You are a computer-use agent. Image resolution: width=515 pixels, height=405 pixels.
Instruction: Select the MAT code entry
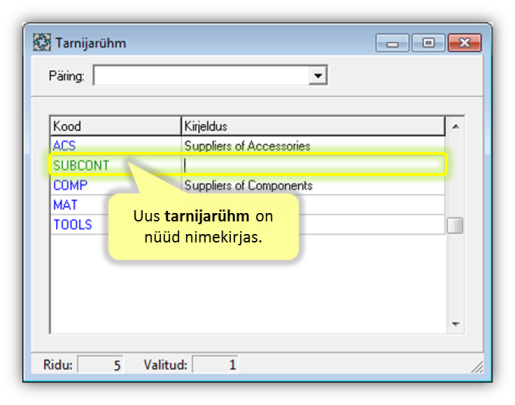click(65, 205)
